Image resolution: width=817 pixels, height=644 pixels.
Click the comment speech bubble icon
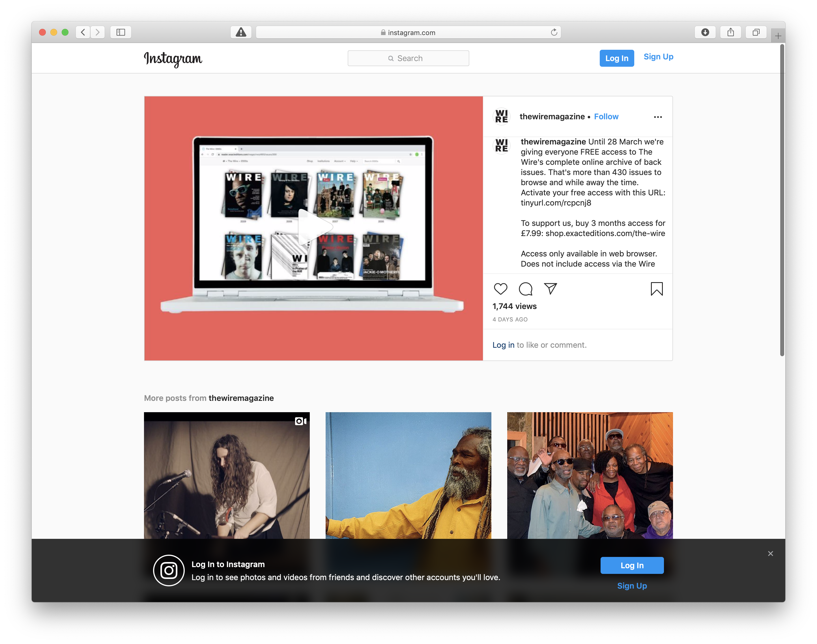(x=525, y=289)
